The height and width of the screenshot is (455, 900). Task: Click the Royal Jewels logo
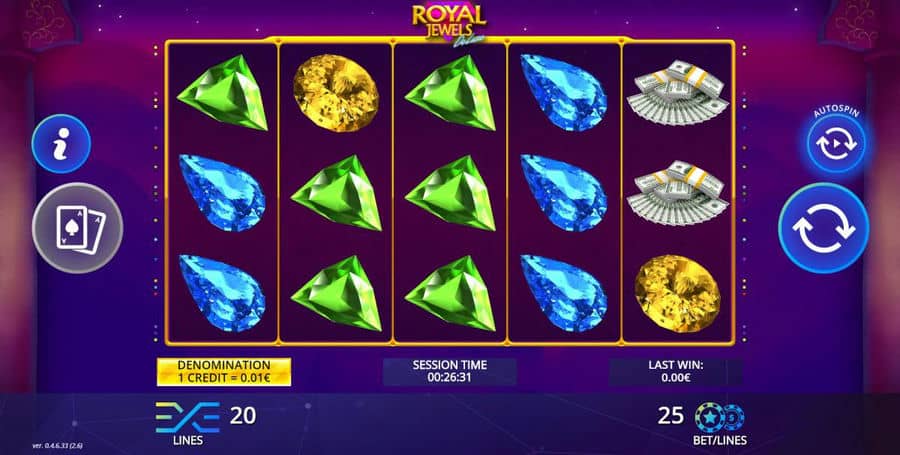coord(449,24)
